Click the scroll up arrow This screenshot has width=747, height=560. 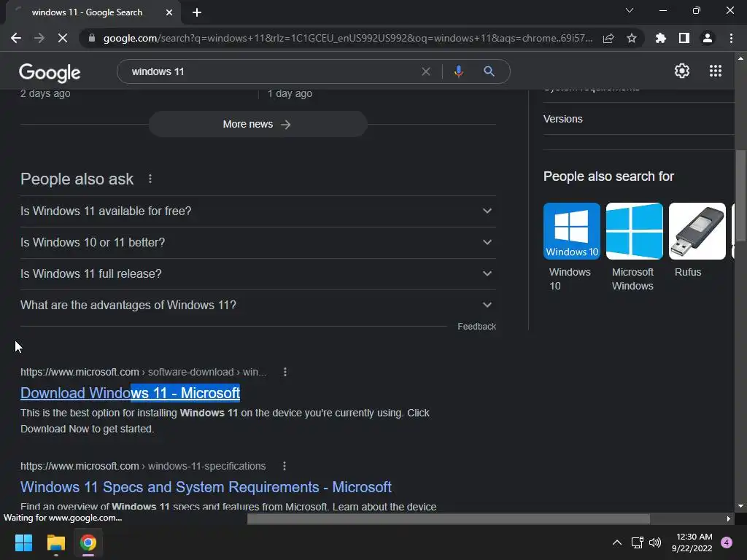click(x=740, y=58)
